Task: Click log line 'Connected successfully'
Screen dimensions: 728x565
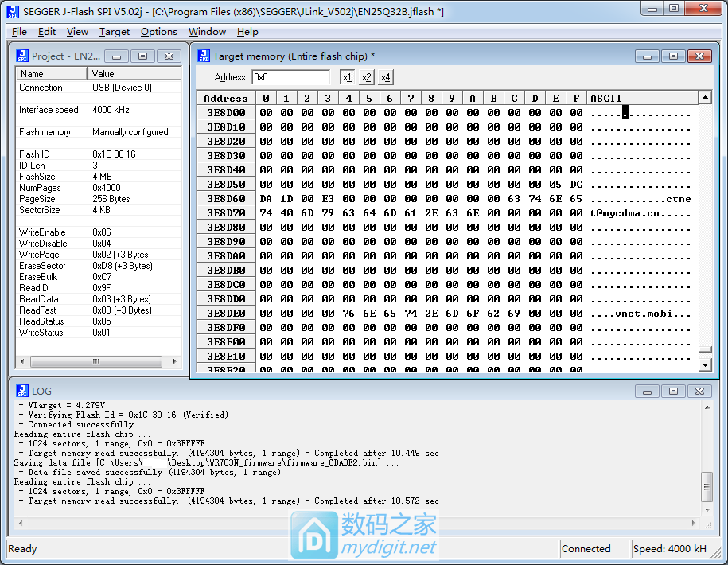Action: point(81,424)
